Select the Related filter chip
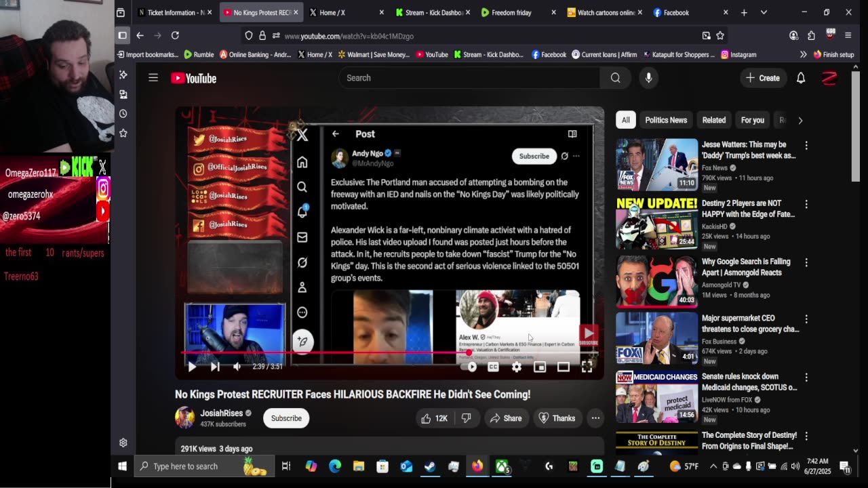The image size is (868, 488). 714,120
